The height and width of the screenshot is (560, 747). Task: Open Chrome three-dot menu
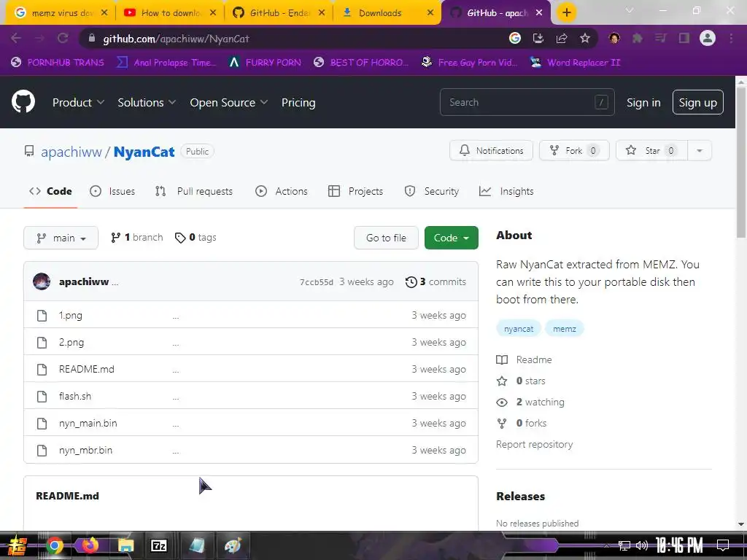pos(731,39)
